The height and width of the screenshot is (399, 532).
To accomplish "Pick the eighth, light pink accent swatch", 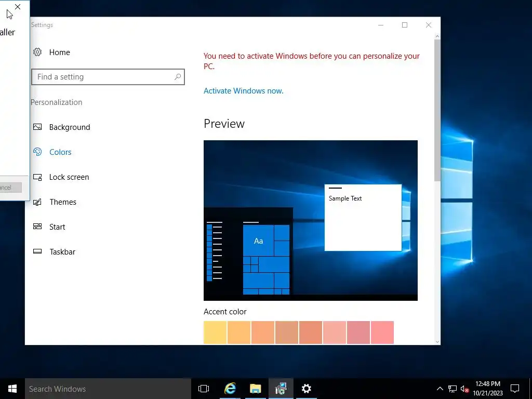I will [x=382, y=332].
